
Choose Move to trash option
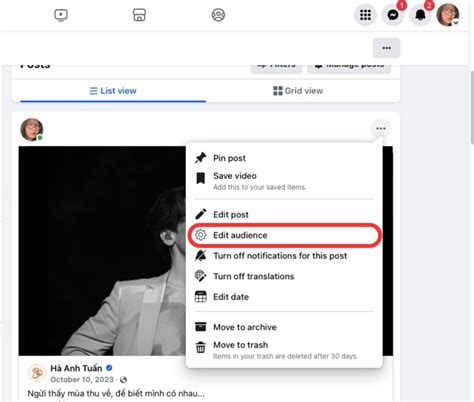click(284, 350)
